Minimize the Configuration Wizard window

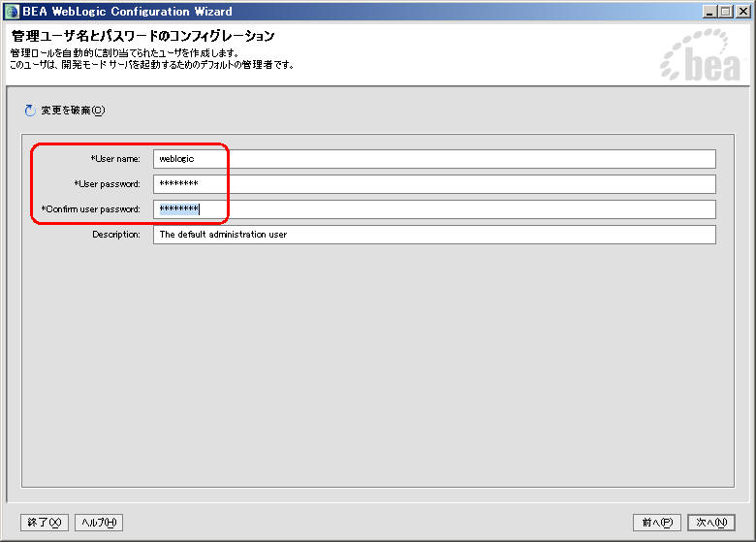click(710, 11)
